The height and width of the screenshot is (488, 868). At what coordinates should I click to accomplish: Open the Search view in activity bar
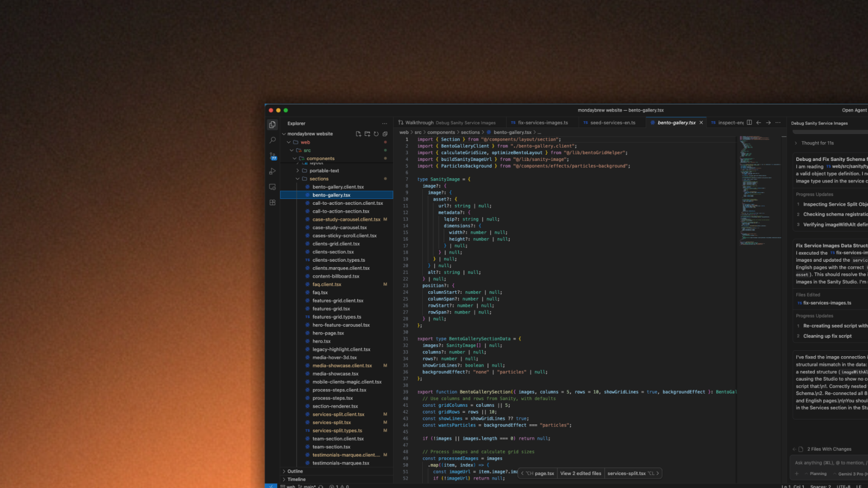[273, 140]
